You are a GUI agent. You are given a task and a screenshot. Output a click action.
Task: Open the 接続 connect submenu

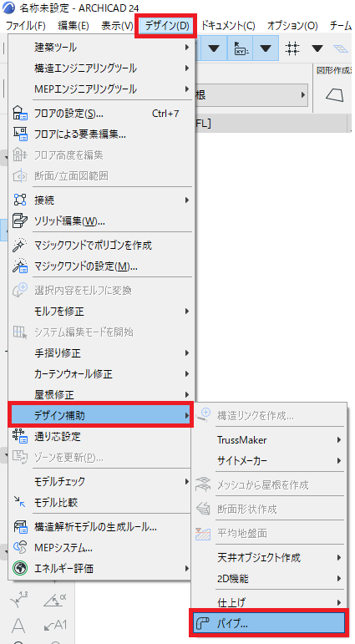100,200
